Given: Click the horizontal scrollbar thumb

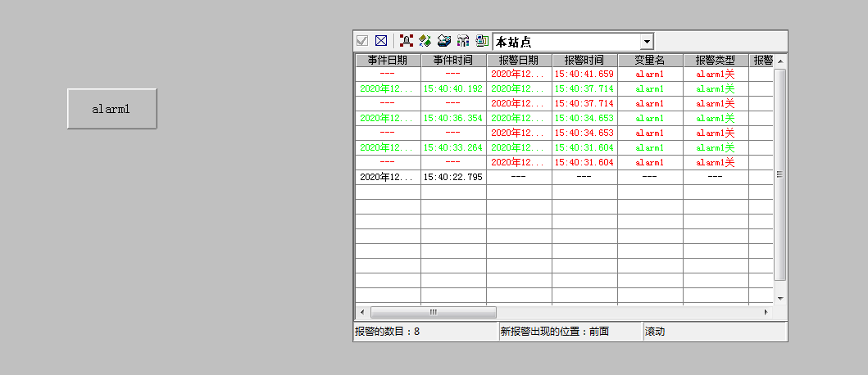Looking at the screenshot, I should click(434, 313).
